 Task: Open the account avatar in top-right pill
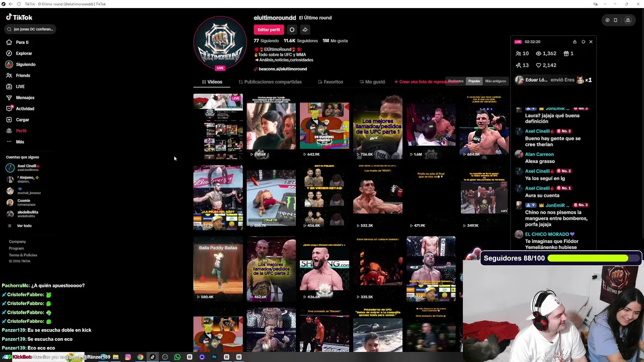628,20
